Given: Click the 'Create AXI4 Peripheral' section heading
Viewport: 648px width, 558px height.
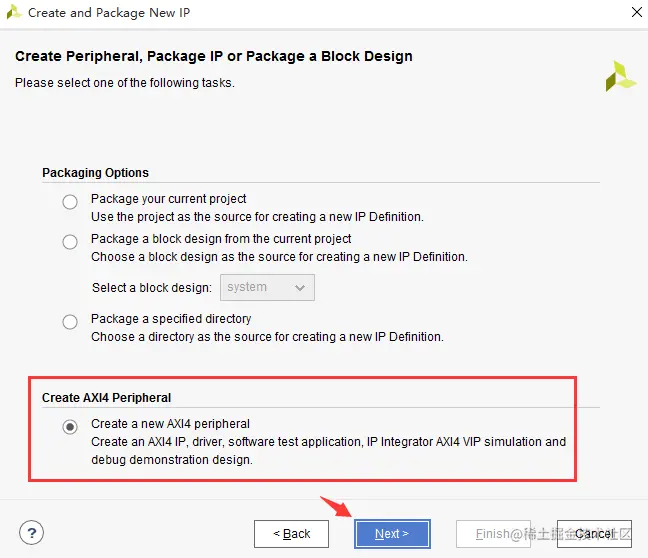Looking at the screenshot, I should pos(107,398).
